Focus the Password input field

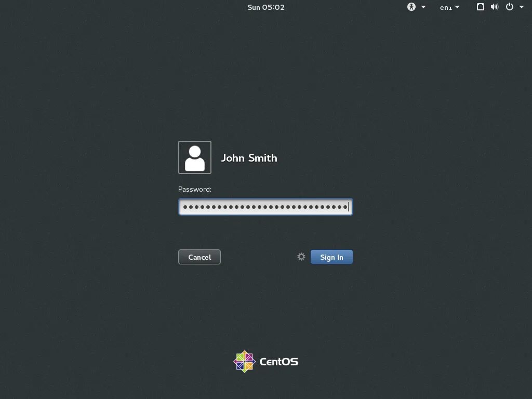265,207
